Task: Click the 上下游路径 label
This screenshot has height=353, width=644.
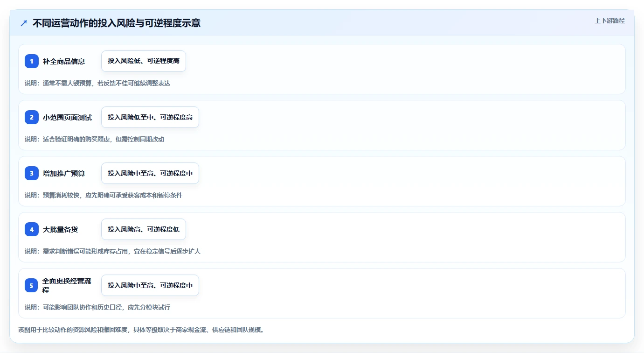Action: pos(609,21)
